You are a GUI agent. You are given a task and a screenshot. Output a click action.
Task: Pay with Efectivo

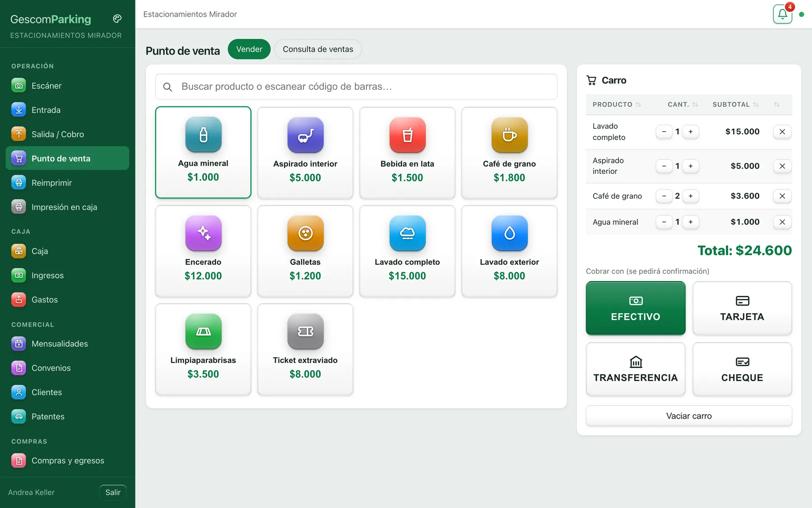pyautogui.click(x=636, y=308)
